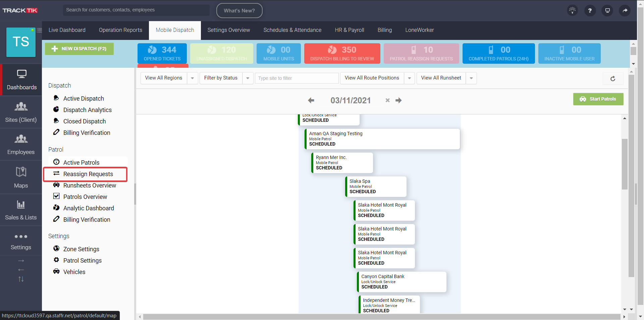Expand View All Runsheet dropdown arrow
The width and height of the screenshot is (644, 320).
click(x=471, y=78)
